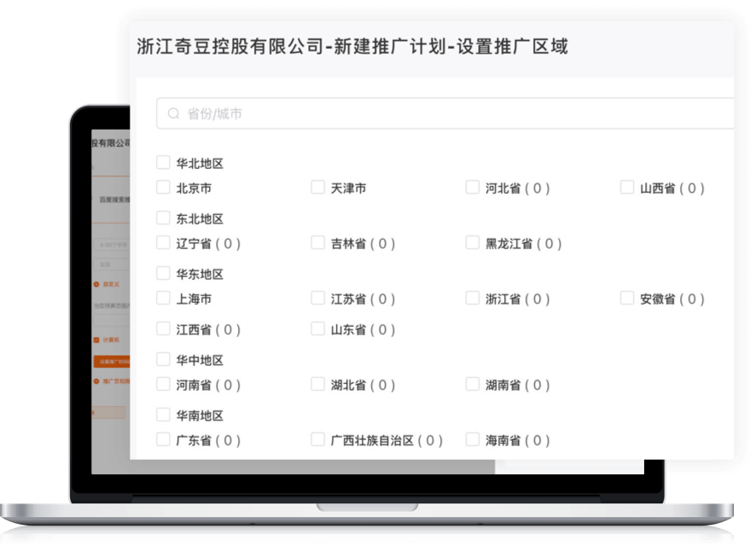Toggle the 华中地区 region checkbox

[x=164, y=359]
